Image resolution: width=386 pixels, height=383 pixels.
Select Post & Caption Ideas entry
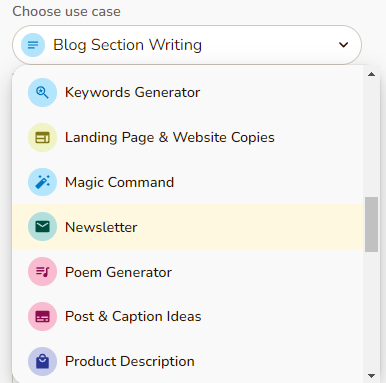click(x=187, y=316)
